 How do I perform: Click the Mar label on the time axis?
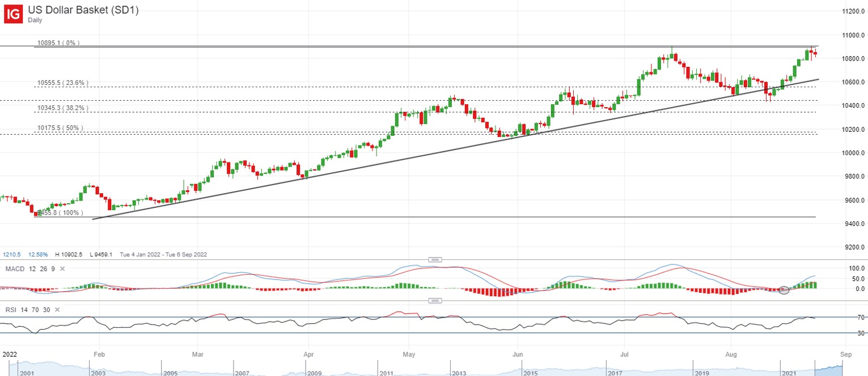197,354
